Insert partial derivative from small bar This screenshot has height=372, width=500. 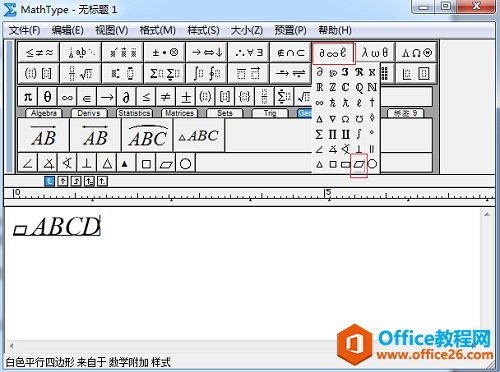point(126,97)
